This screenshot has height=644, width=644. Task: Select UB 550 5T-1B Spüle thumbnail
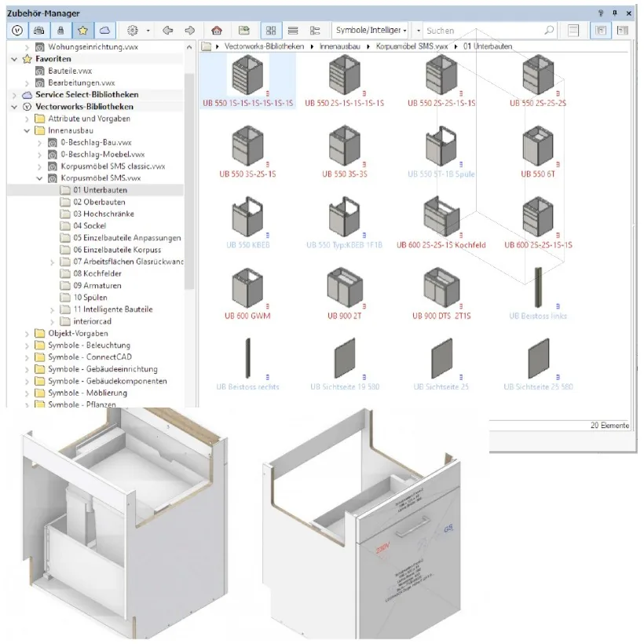tap(441, 152)
